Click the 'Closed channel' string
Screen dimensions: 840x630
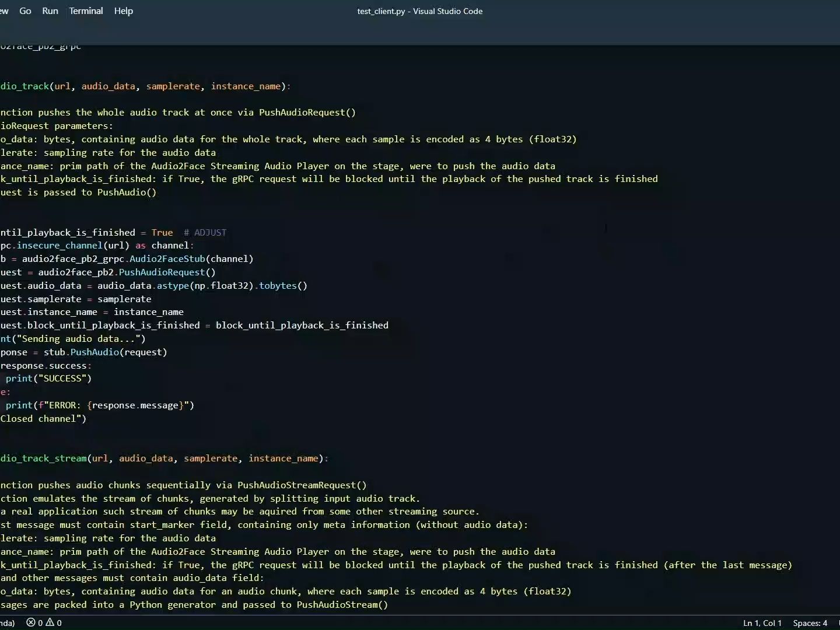[x=41, y=419]
